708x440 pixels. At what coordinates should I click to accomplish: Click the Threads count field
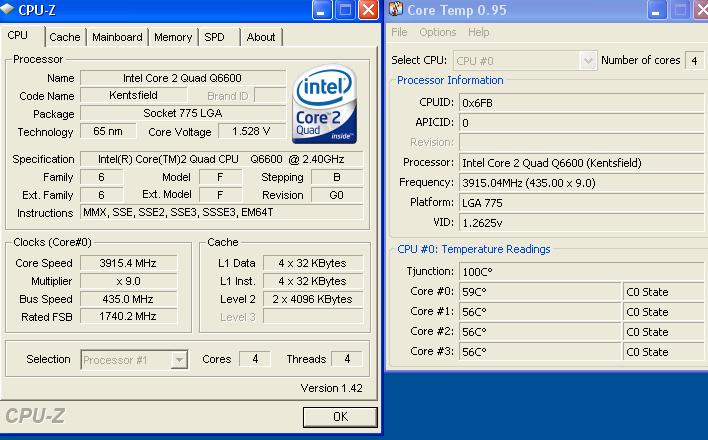347,359
